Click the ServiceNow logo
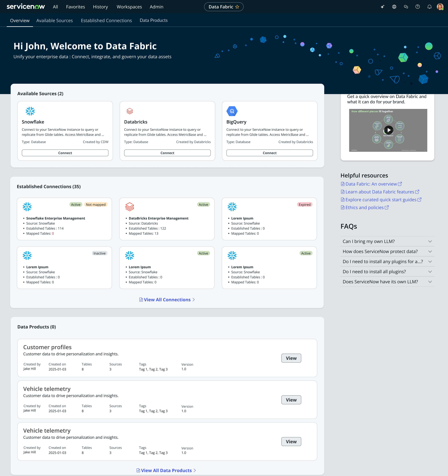448x476 pixels. [26, 7]
